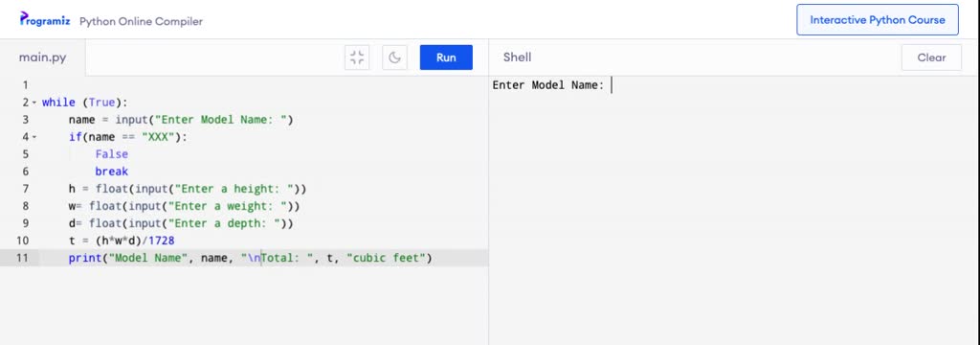Collapse the while loop at line 2

(34, 102)
